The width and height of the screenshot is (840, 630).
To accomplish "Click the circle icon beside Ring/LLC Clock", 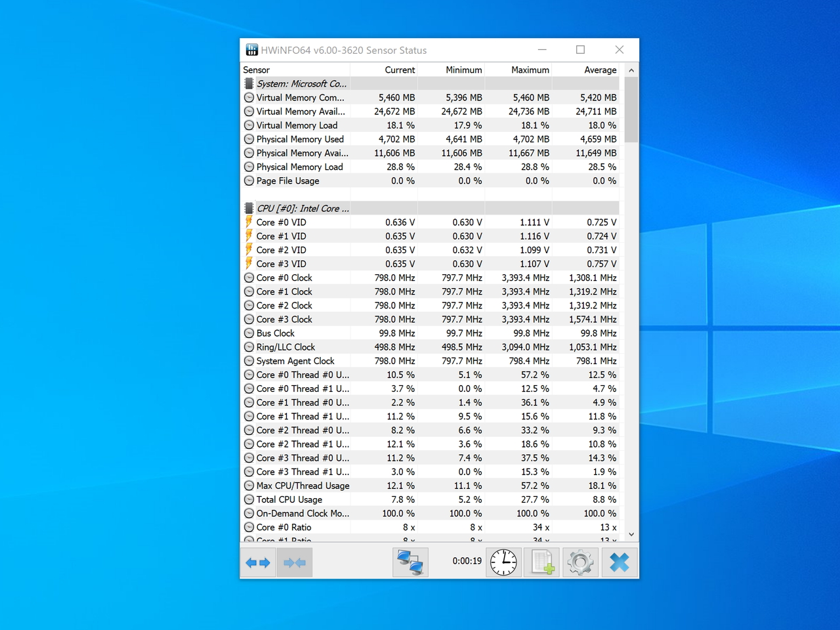I will tap(249, 346).
